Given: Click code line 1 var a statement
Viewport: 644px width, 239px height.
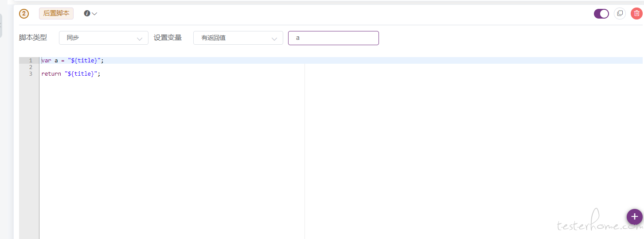Looking at the screenshot, I should [72, 61].
